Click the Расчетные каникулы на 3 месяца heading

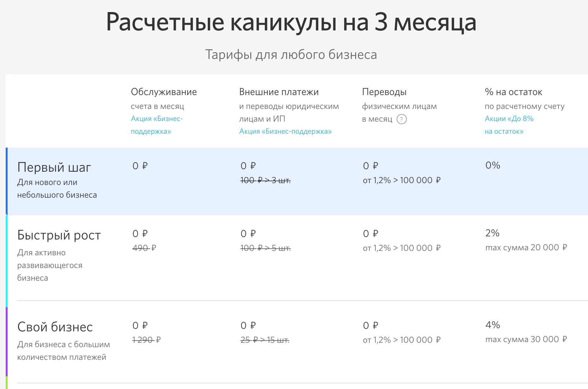pos(291,22)
